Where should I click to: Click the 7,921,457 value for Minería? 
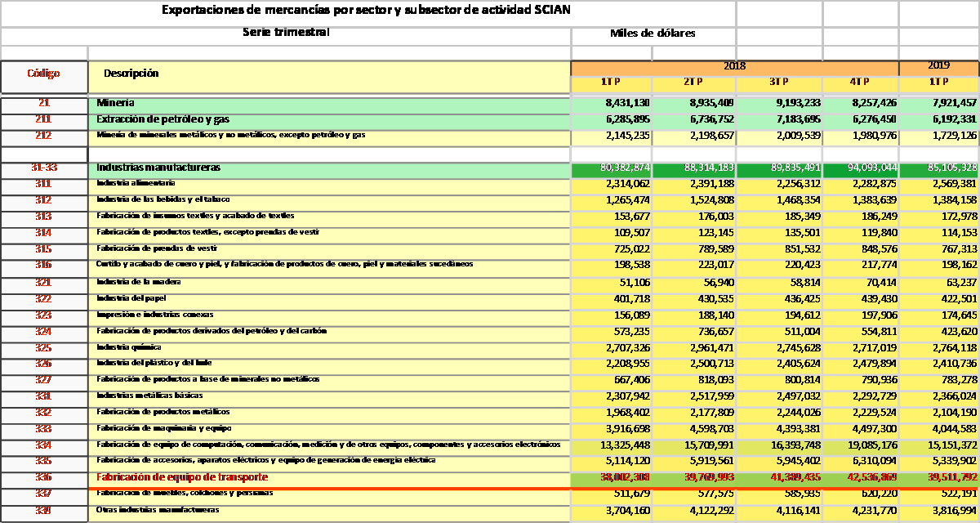pyautogui.click(x=939, y=104)
